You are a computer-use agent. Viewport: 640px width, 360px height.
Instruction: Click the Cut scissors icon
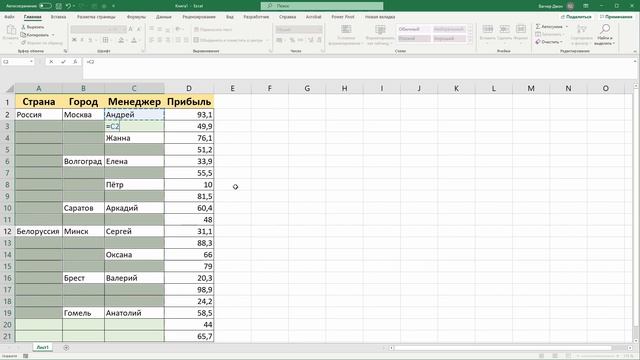pos(23,27)
